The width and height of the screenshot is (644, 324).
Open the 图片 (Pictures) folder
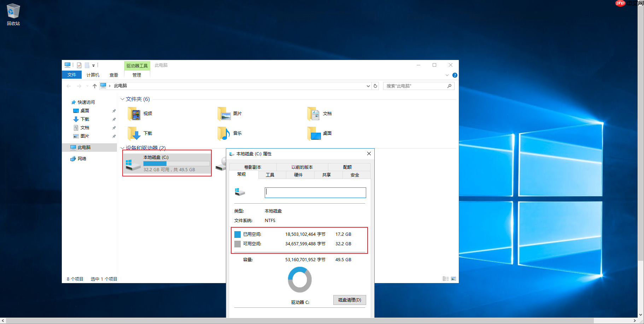point(233,114)
